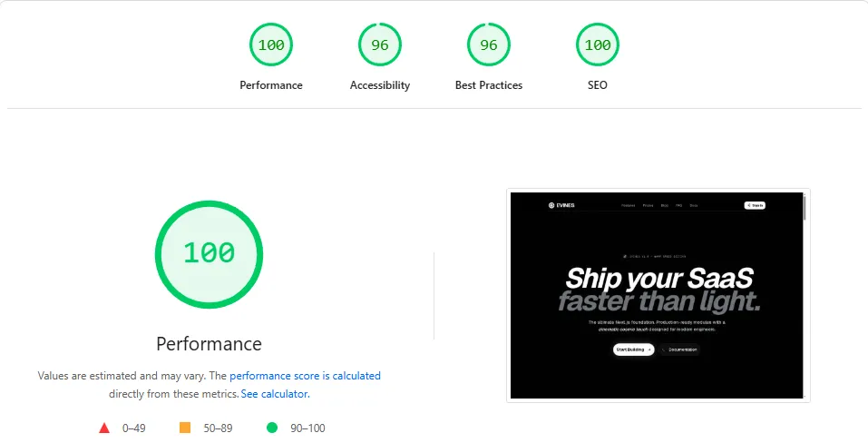This screenshot has height=443, width=868.
Task: Click the "Ship your SaaS" headline in the thumbnail
Action: pyautogui.click(x=659, y=278)
